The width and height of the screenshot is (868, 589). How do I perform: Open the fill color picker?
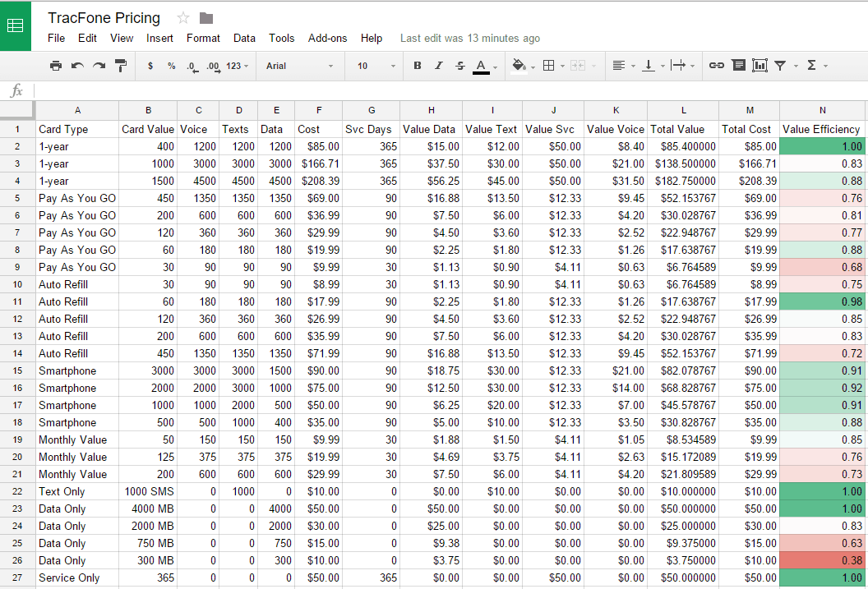pyautogui.click(x=523, y=67)
